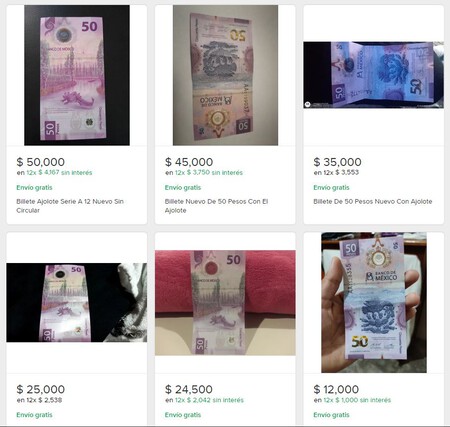Screen dimensions: 450x427
Task: Open the $25,000 banknote listing photo
Action: click(x=77, y=302)
